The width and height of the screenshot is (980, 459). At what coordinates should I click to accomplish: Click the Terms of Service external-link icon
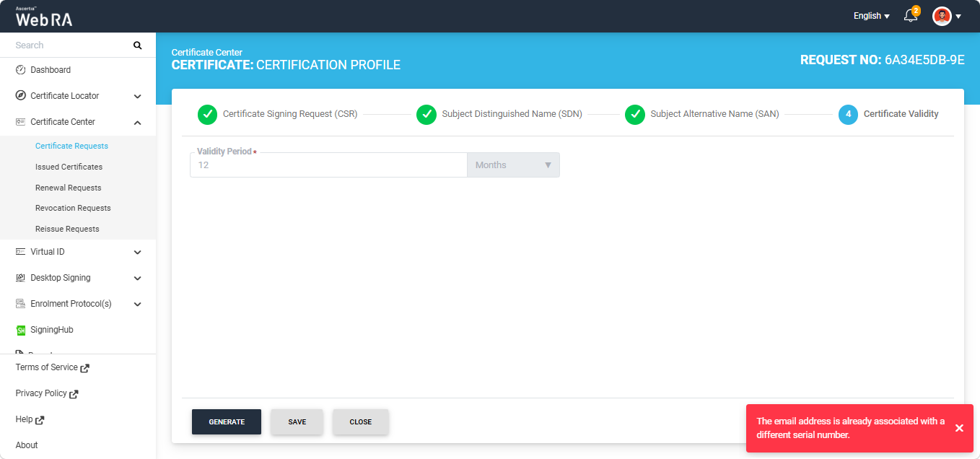pyautogui.click(x=84, y=368)
